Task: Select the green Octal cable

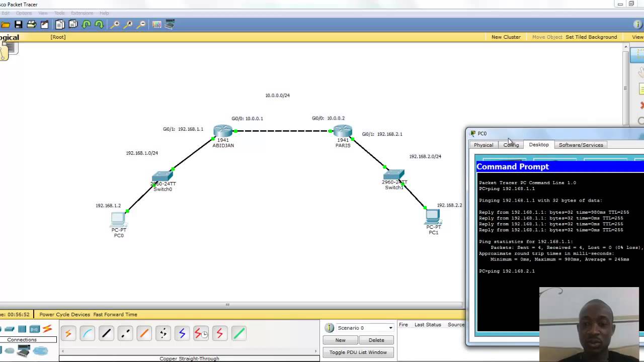Action: (238, 333)
